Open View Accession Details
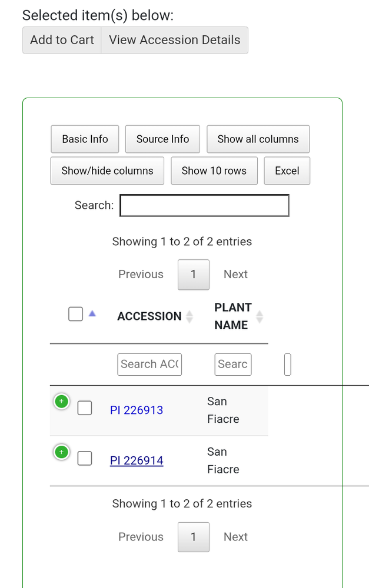 click(175, 40)
